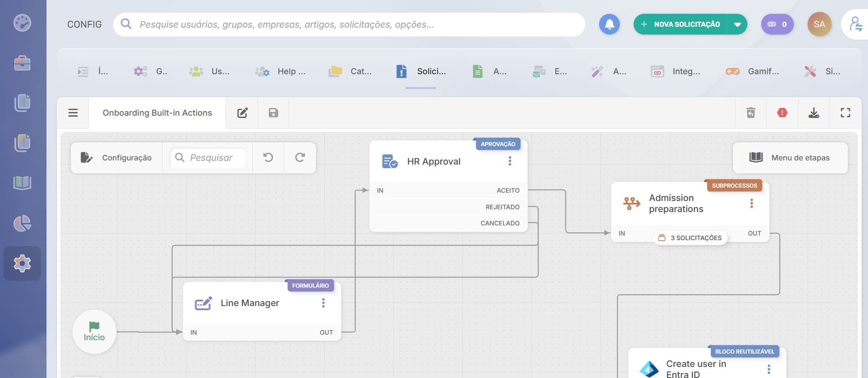Select the Cat... tab

[x=350, y=71]
